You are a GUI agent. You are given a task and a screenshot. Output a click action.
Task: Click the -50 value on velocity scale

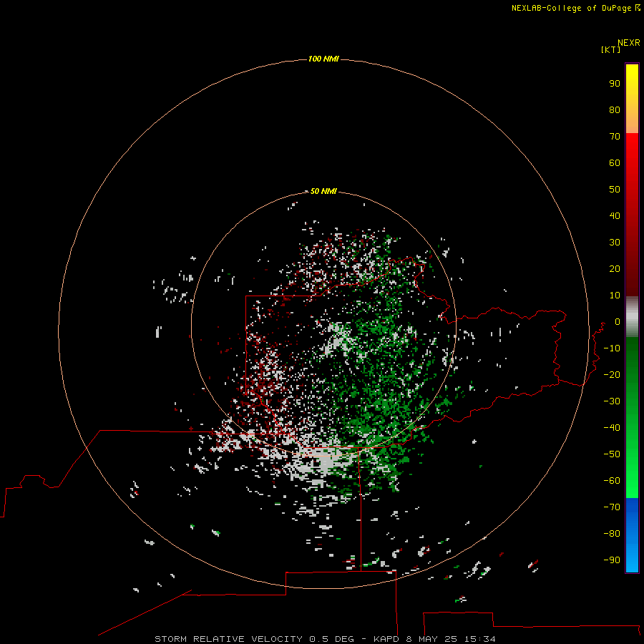pos(612,454)
